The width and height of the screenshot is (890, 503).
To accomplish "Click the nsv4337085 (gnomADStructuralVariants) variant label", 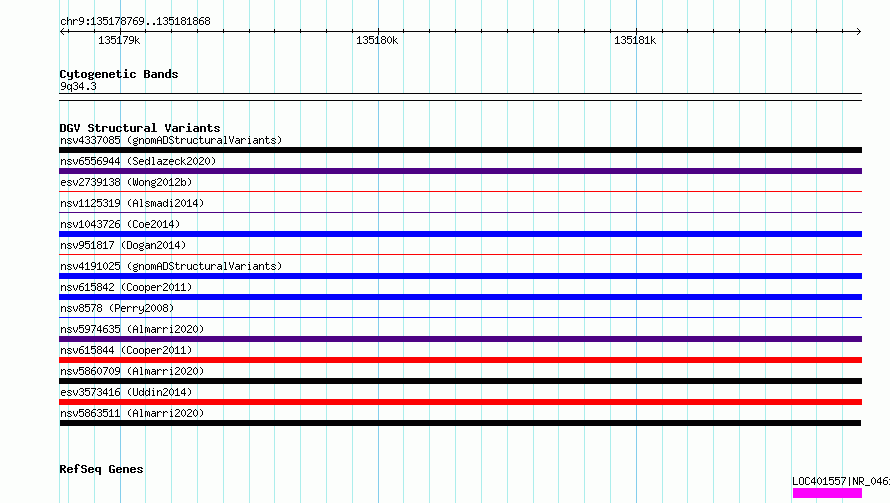I will coord(171,140).
